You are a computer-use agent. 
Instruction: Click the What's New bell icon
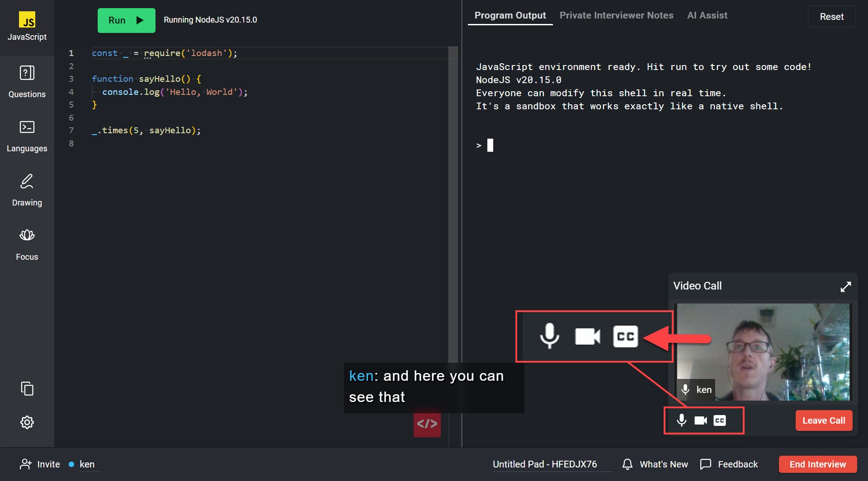(627, 464)
